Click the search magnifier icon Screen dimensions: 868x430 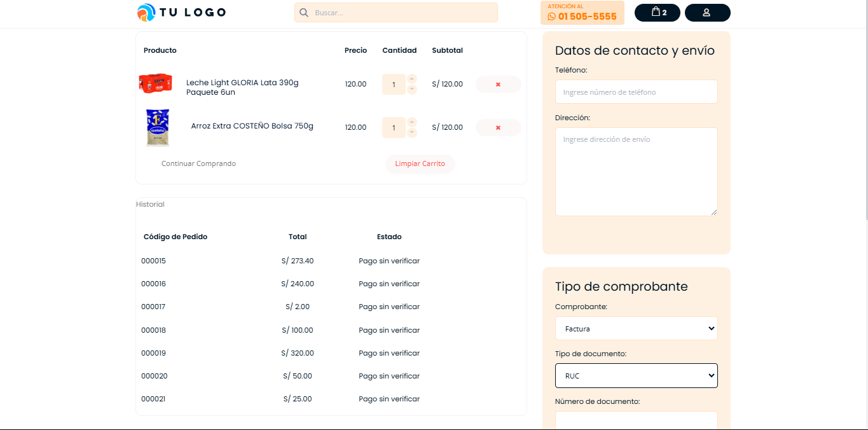click(304, 13)
